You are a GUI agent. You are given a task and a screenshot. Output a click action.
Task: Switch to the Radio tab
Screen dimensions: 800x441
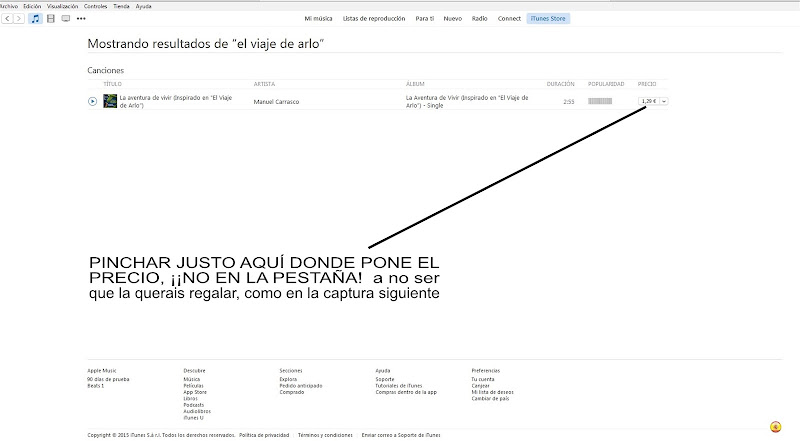coord(480,19)
